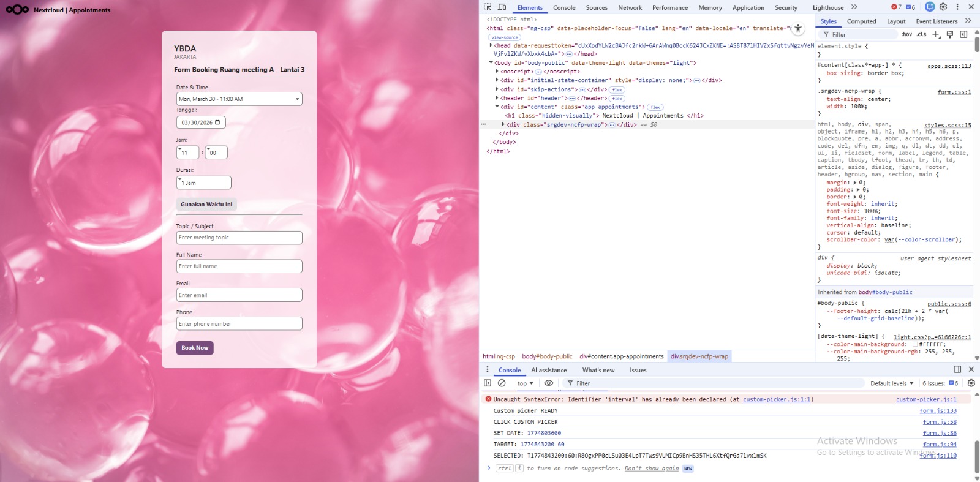Screen dimensions: 980x482
Task: Click the clear console icon
Action: click(502, 383)
